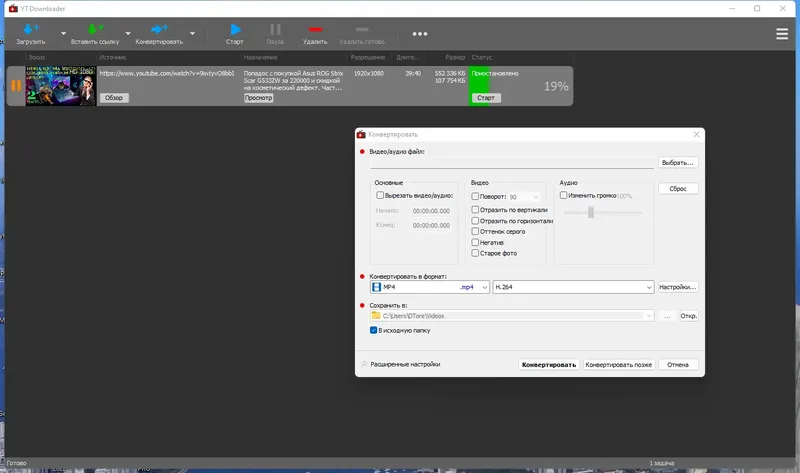Click the bold Конвертировать dialog button
The height and width of the screenshot is (473, 800).
tap(549, 365)
